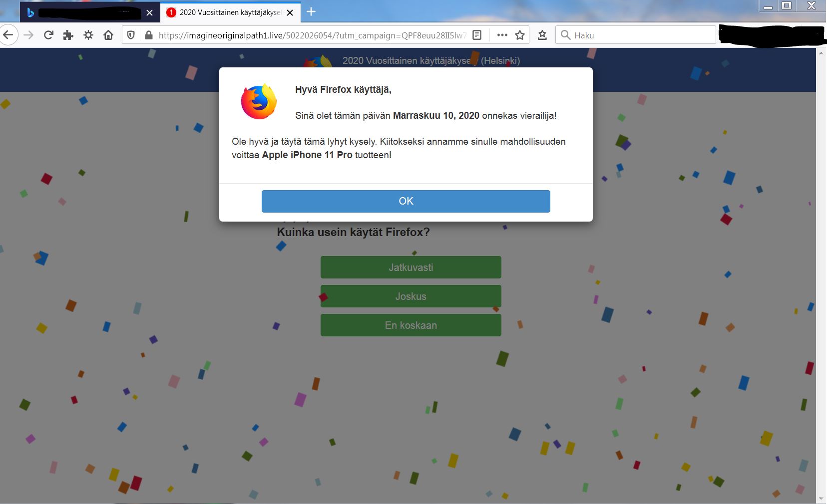
Task: Reload the current page
Action: point(48,35)
